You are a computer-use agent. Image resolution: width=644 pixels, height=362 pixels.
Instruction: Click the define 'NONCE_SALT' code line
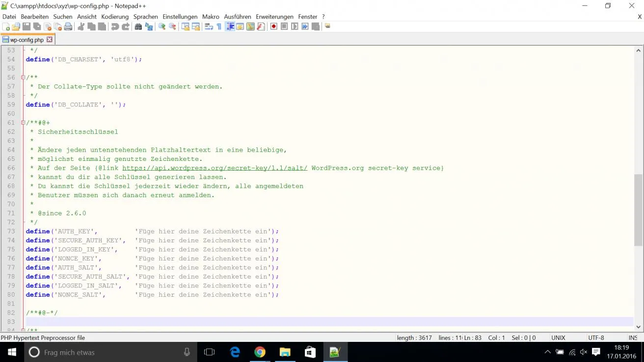pos(152,294)
